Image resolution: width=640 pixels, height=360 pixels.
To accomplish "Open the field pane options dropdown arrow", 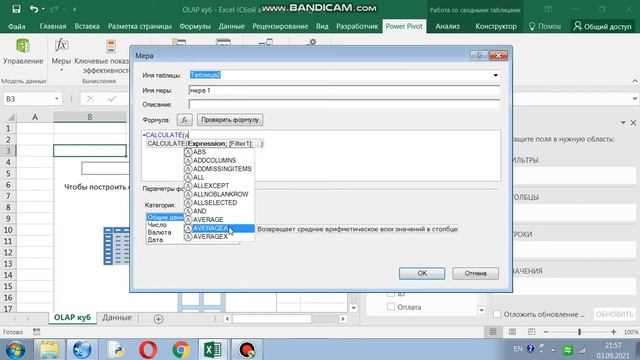I will [623, 122].
